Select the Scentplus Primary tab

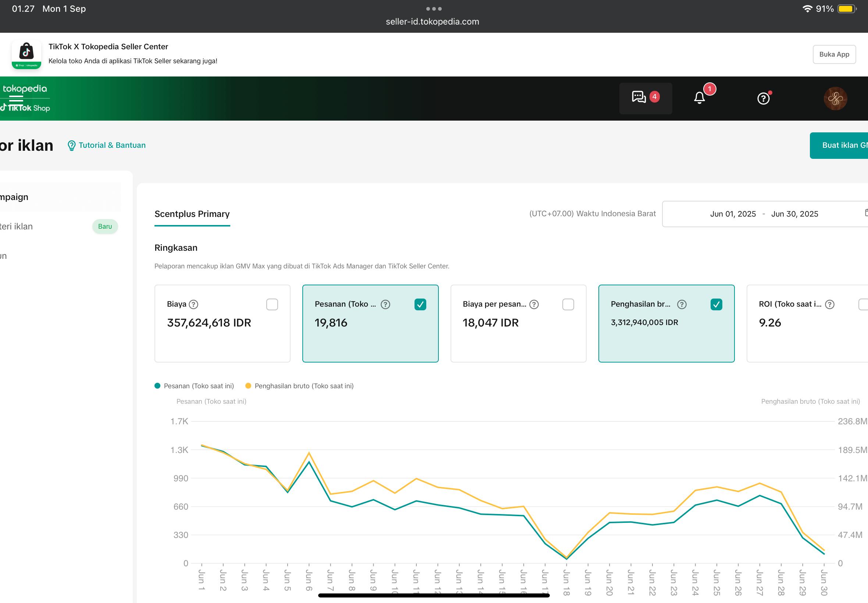pyautogui.click(x=192, y=214)
